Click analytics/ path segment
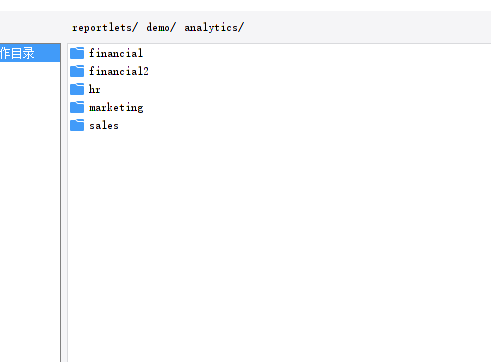Viewport: 491px width, 362px height. 214,27
